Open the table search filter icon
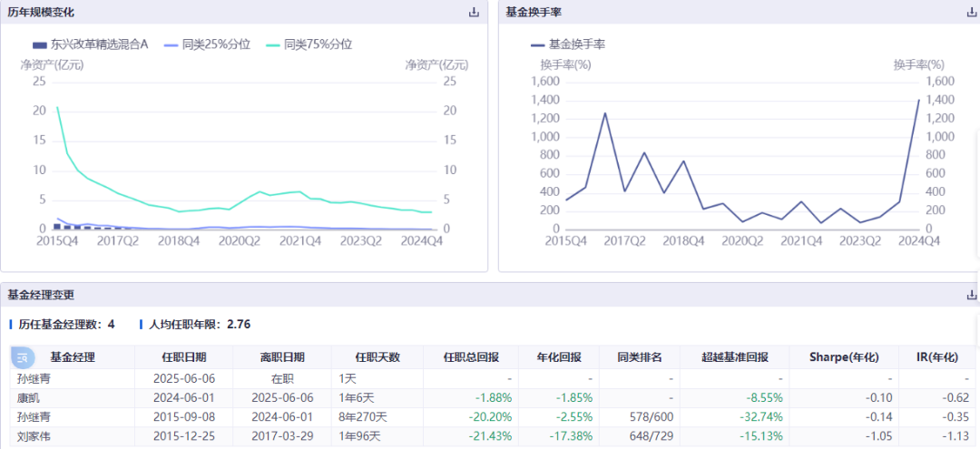 tap(23, 357)
